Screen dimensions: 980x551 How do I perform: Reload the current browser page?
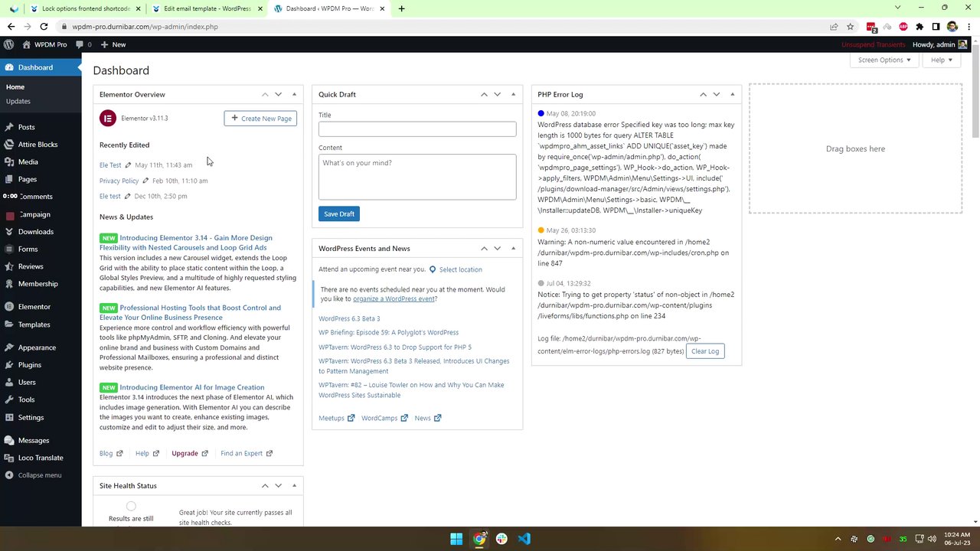coord(44,26)
